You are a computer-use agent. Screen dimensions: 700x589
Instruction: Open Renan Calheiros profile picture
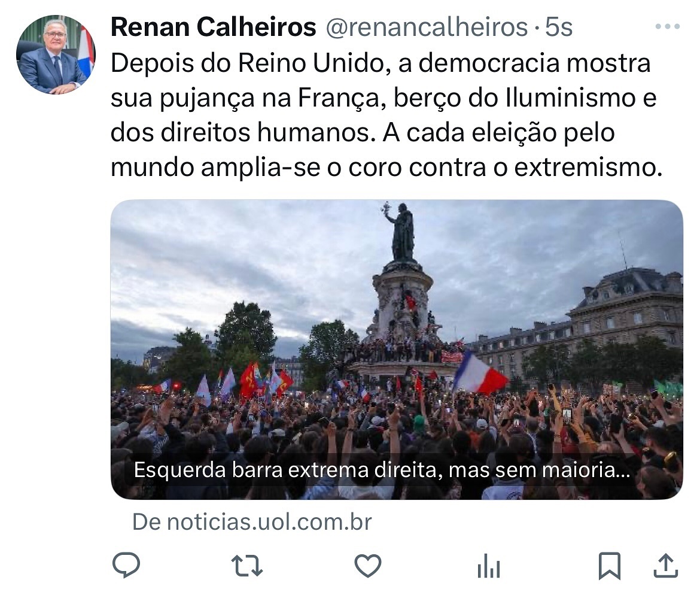point(56,54)
